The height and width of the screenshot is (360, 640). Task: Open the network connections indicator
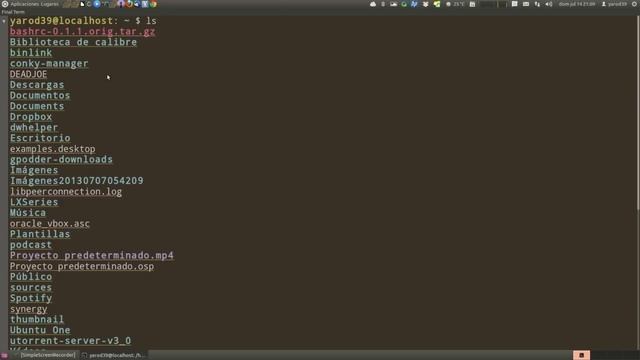(537, 4)
